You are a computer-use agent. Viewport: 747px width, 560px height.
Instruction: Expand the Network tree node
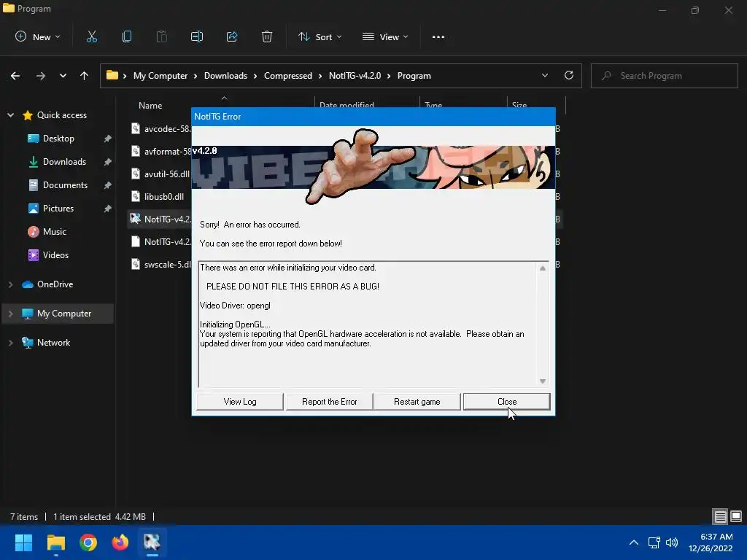click(10, 343)
